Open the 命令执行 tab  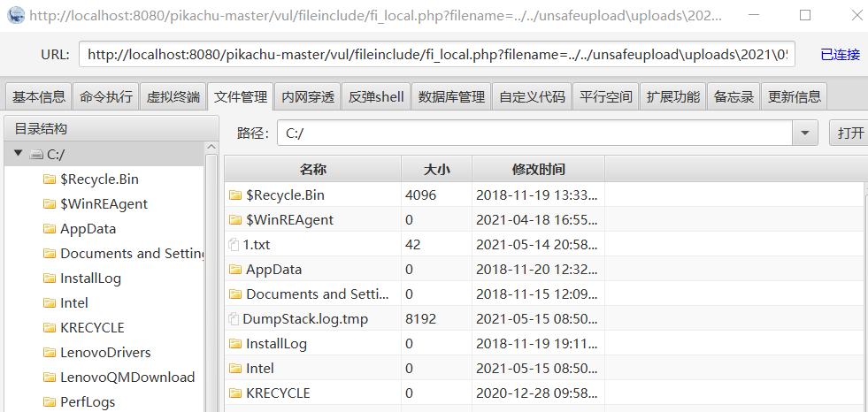[x=105, y=96]
